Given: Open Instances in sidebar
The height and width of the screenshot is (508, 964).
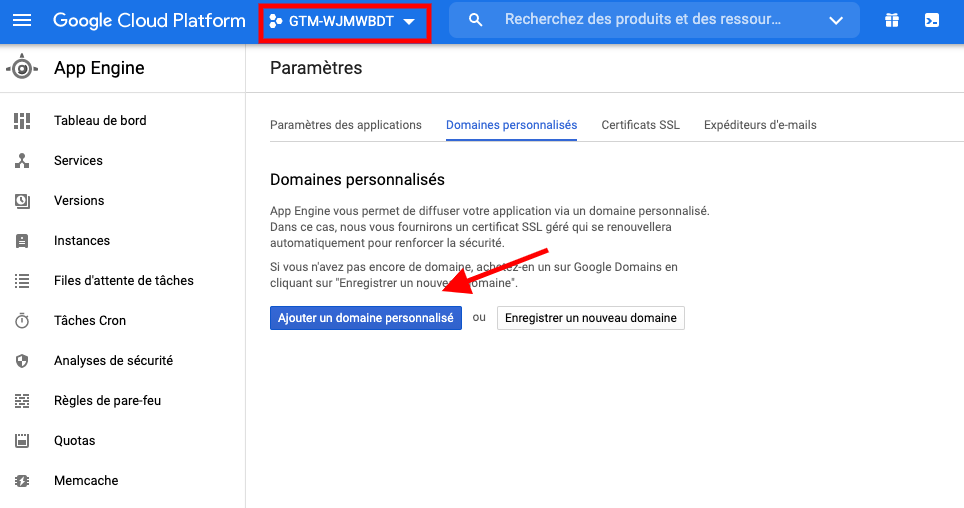Looking at the screenshot, I should coord(82,240).
